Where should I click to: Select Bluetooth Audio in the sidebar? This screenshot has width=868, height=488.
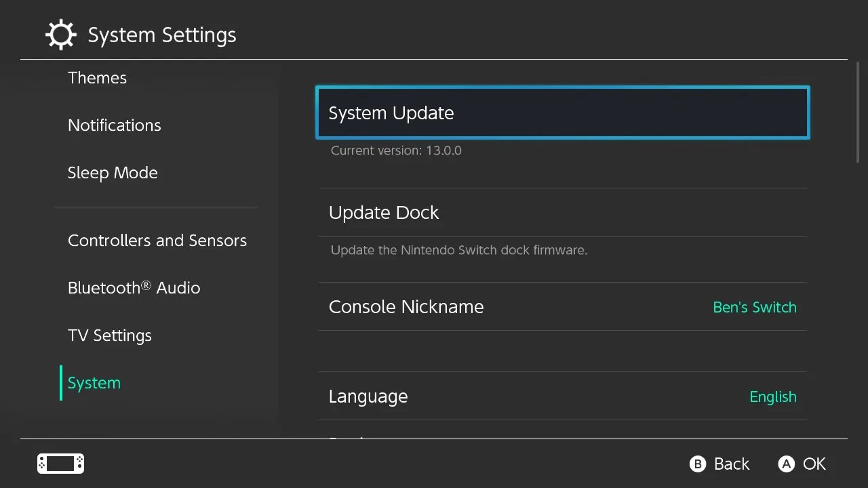point(134,287)
